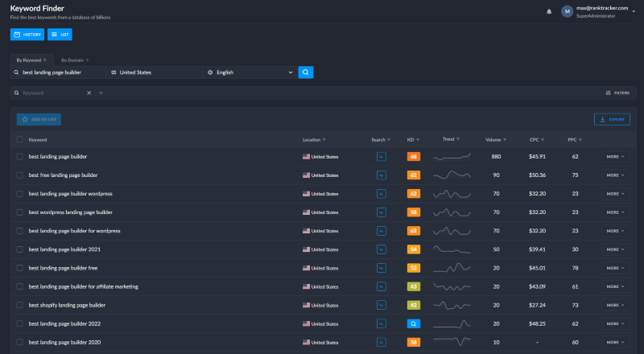Calculate KD for best landing page builder 2022
The width and height of the screenshot is (644, 354).
413,323
